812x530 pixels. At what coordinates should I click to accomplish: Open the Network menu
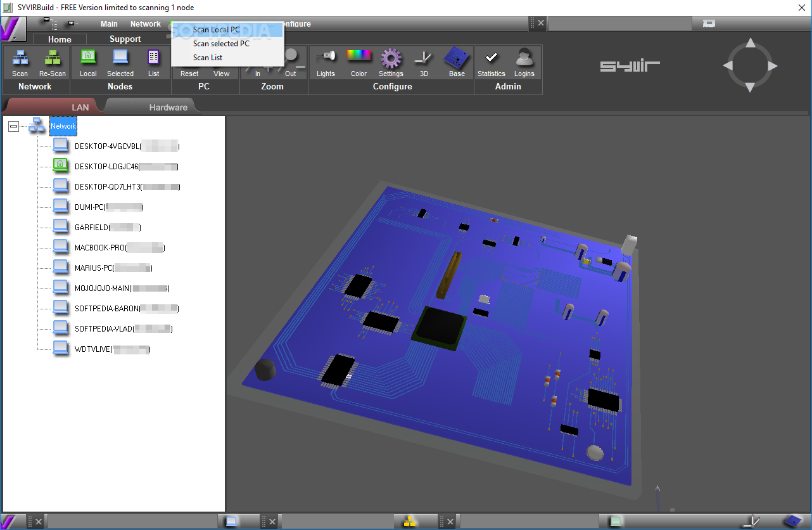(x=146, y=24)
